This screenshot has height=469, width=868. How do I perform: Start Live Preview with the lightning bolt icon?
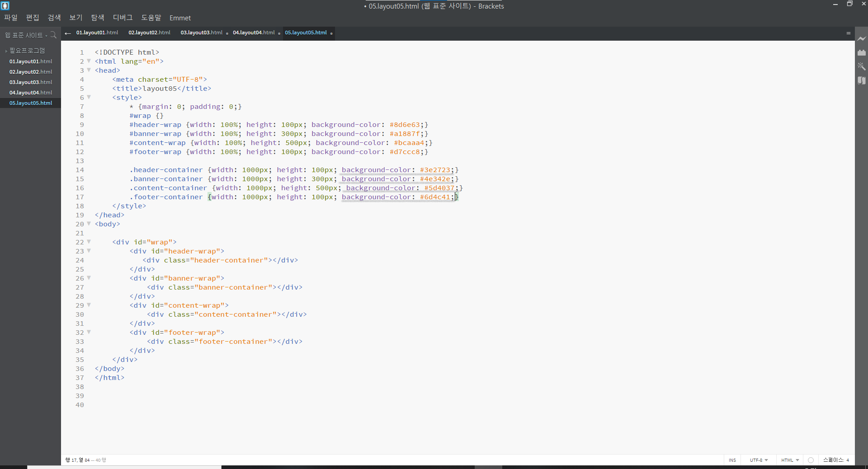click(862, 39)
